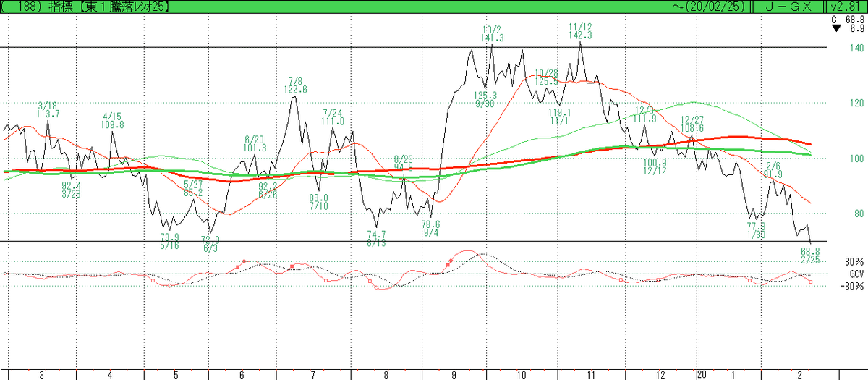Click the y-axis value '80'
Screen dimensions: 868x380
pos(859,214)
